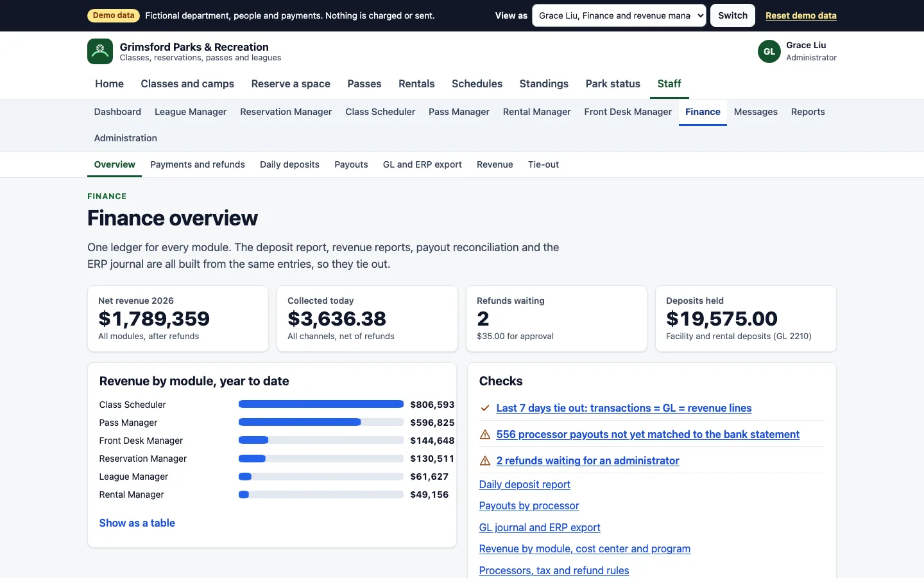Click the Switch button
Viewport: 924px width, 578px height.
(733, 15)
